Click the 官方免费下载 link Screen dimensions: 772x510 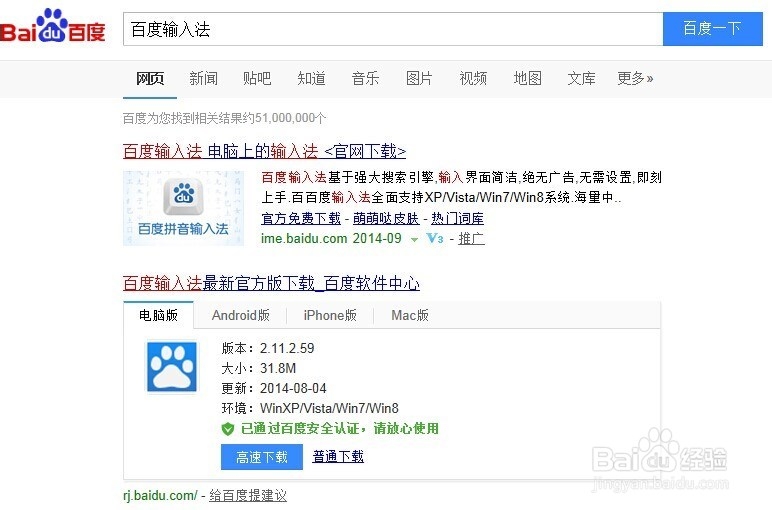click(x=301, y=218)
